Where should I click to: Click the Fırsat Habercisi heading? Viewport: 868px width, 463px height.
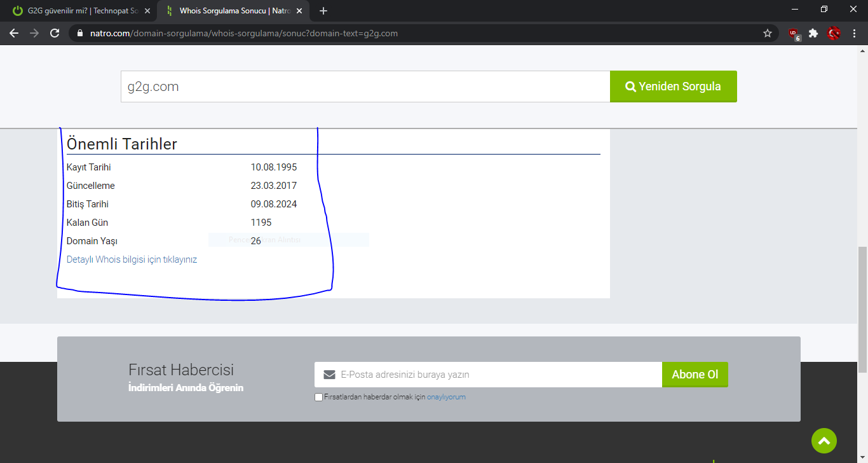tap(181, 370)
